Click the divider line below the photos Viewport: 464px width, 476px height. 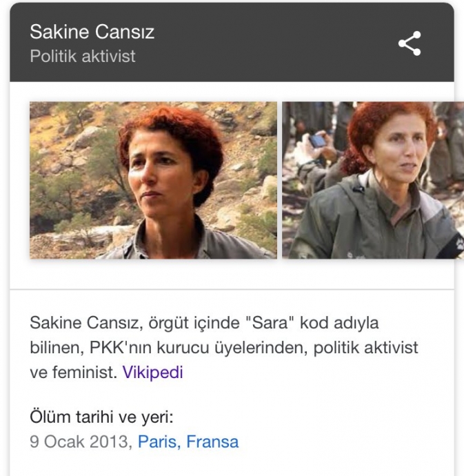tap(232, 289)
